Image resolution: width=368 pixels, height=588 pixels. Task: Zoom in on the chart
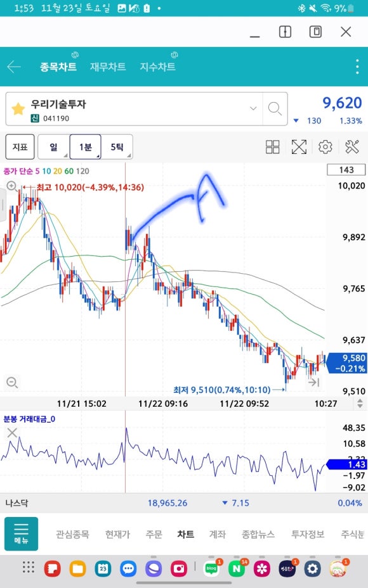11,186
